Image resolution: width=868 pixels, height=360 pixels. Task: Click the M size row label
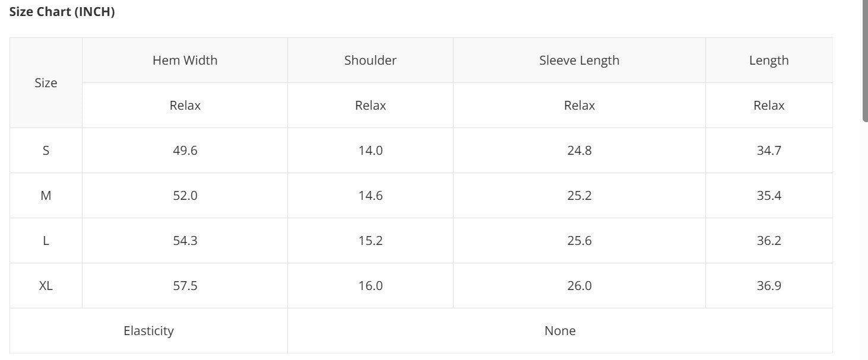(46, 196)
